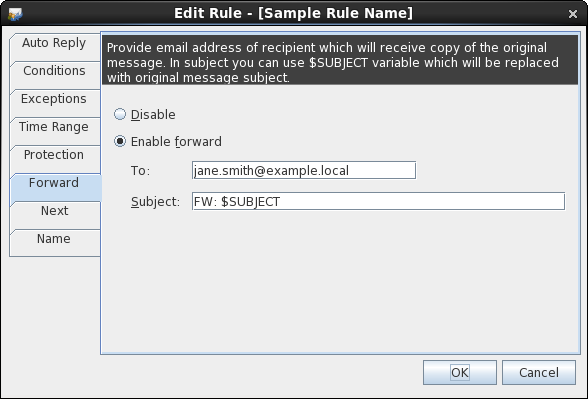Switch to the Auto Reply tab
The width and height of the screenshot is (588, 399).
click(54, 47)
